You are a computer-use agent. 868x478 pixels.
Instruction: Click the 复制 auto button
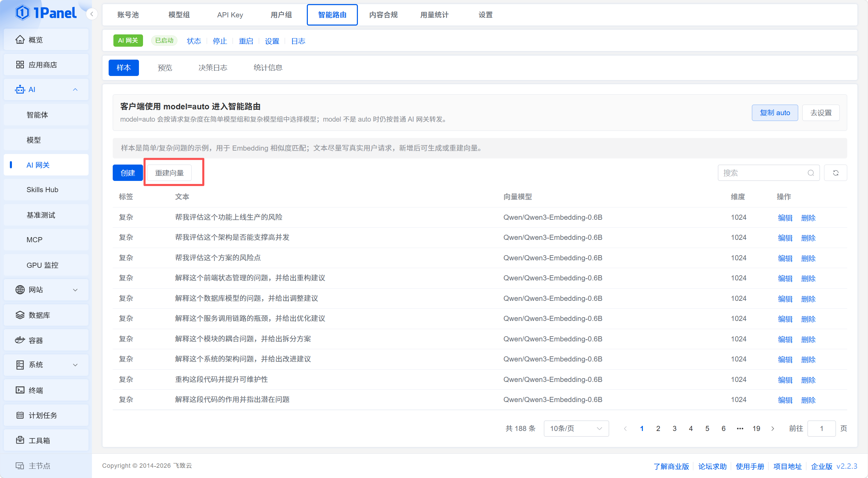[775, 113]
